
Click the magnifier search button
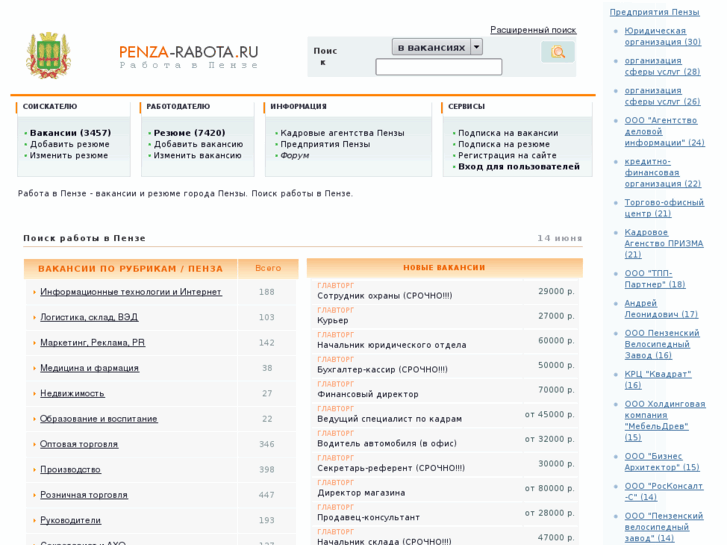557,52
